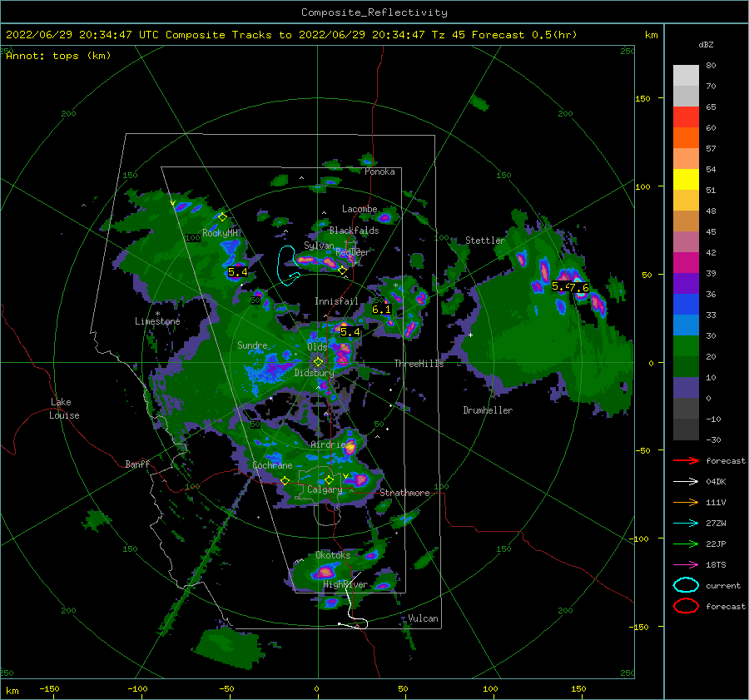The width and height of the screenshot is (749, 700).
Task: Click the 5.4 annotation near RockyMH
Action: coord(237,272)
